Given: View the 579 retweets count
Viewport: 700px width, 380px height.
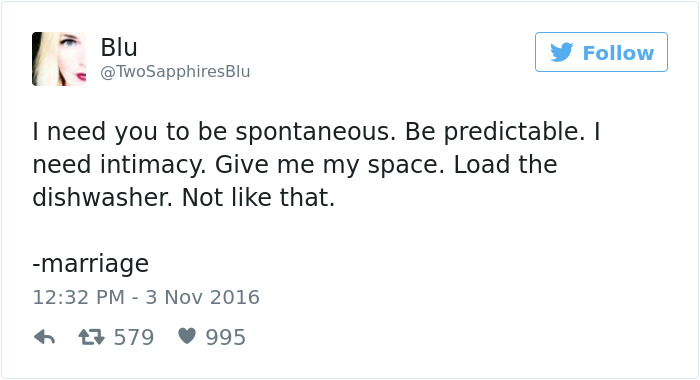Looking at the screenshot, I should 133,337.
